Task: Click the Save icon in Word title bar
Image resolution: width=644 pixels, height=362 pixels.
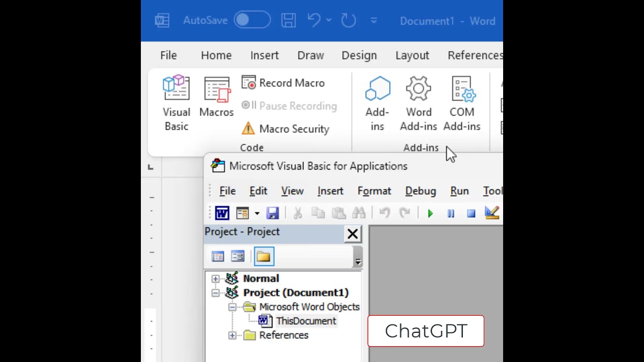Action: [288, 21]
